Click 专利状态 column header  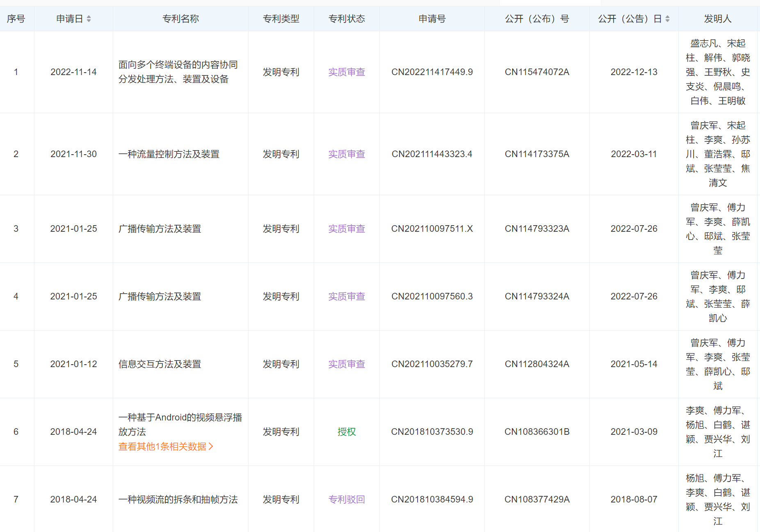coord(347,19)
